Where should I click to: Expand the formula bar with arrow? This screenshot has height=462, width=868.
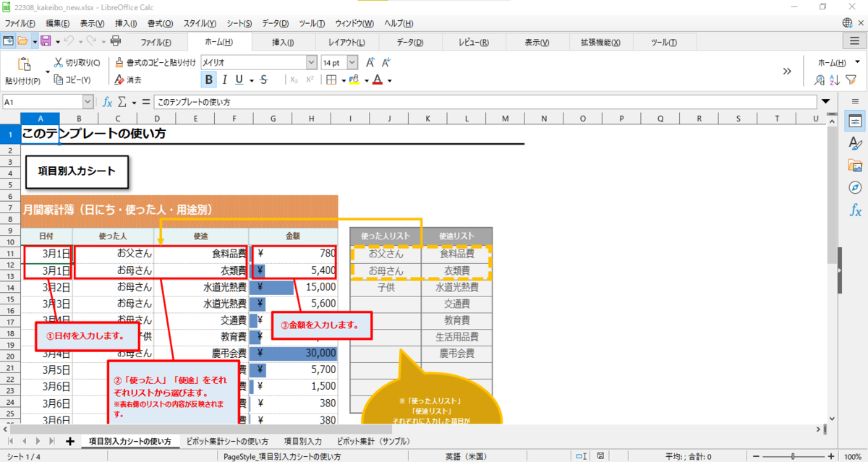pos(826,102)
